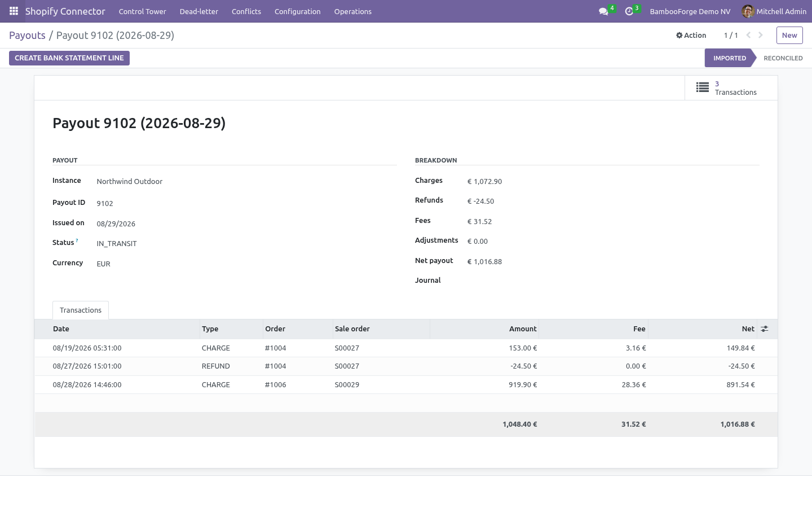
Task: Click Issued on date 08/29/2026
Action: pos(116,224)
